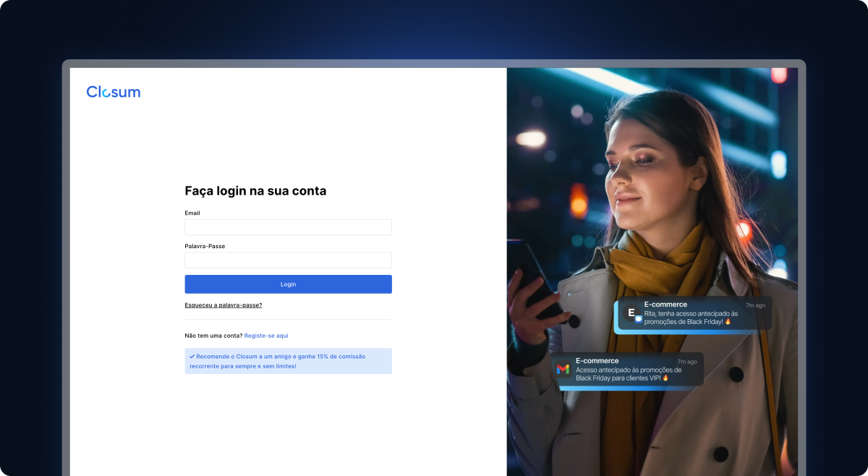
Task: Focus the Email input field
Action: coord(288,227)
